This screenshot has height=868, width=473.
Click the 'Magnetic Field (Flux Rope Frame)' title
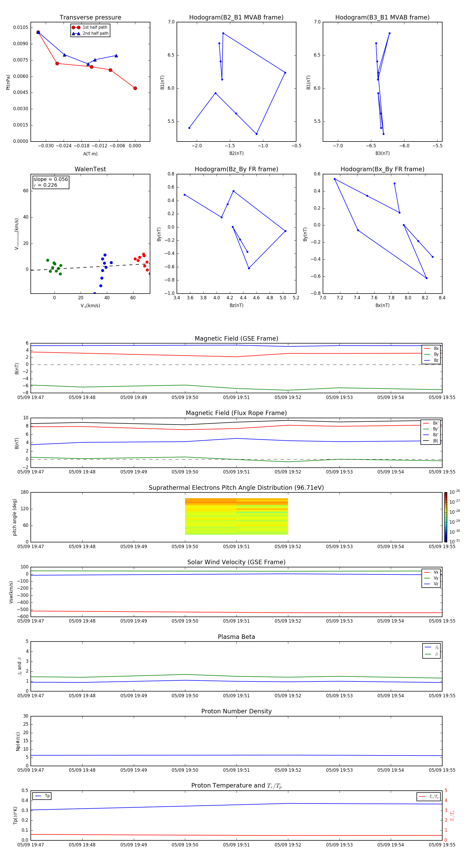coord(236,413)
